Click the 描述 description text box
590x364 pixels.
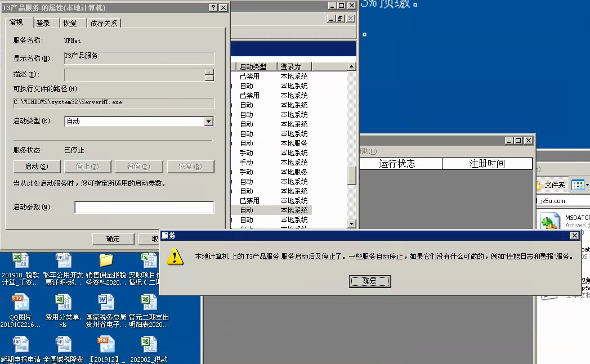tap(135, 75)
